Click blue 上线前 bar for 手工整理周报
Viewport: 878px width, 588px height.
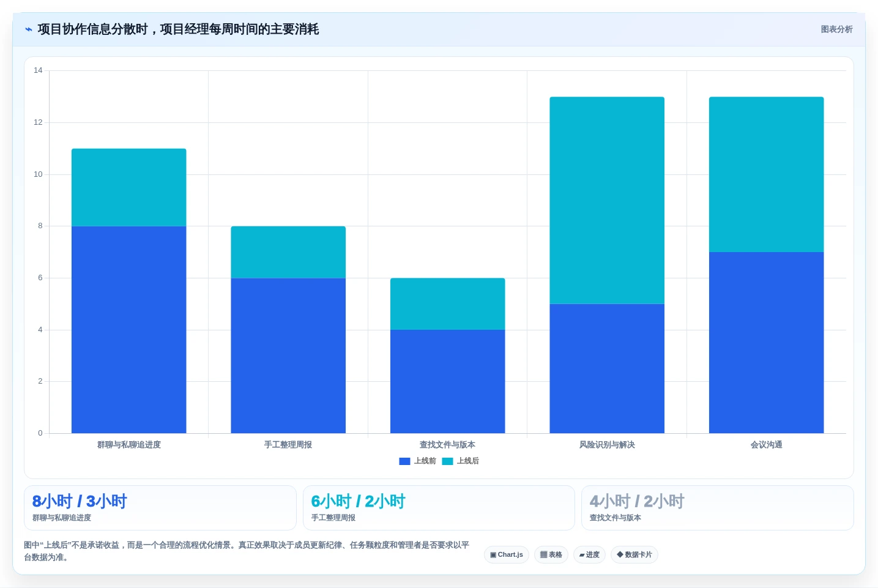point(288,355)
